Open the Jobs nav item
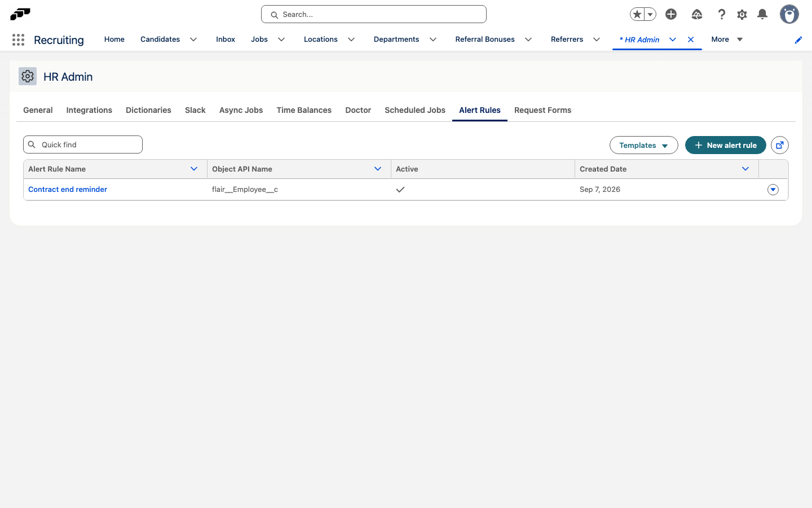 coord(259,40)
